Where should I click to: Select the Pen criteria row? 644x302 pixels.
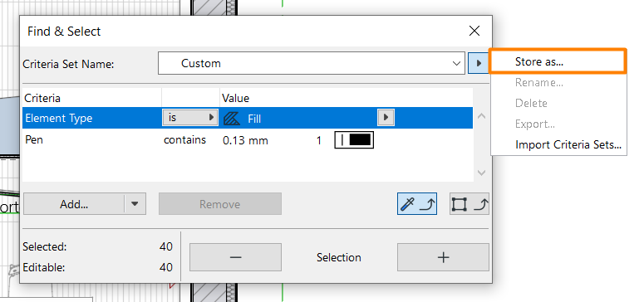click(248, 140)
